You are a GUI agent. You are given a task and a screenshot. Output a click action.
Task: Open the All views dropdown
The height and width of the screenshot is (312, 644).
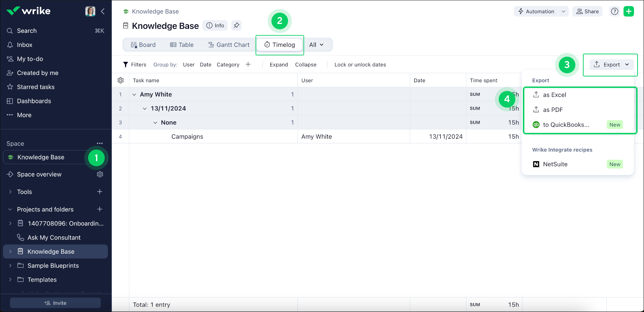click(x=316, y=45)
